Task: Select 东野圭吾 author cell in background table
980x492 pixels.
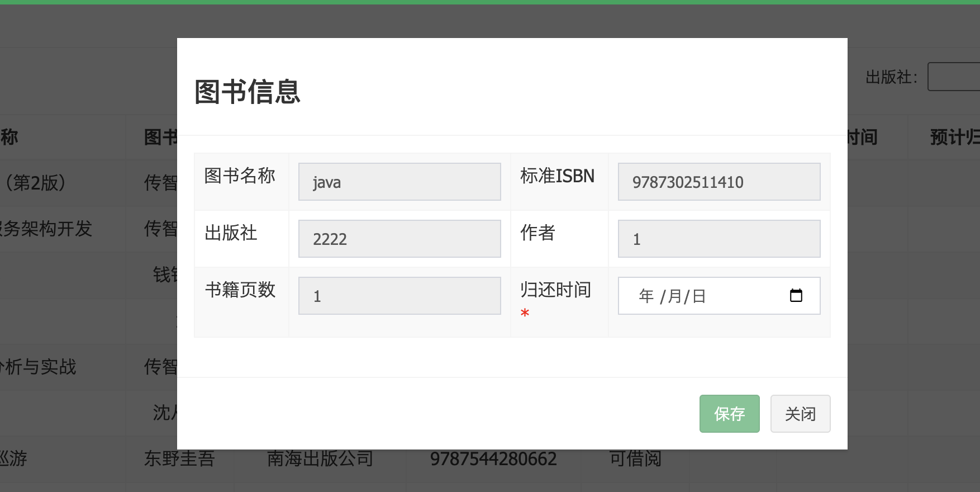Action: pos(179,458)
